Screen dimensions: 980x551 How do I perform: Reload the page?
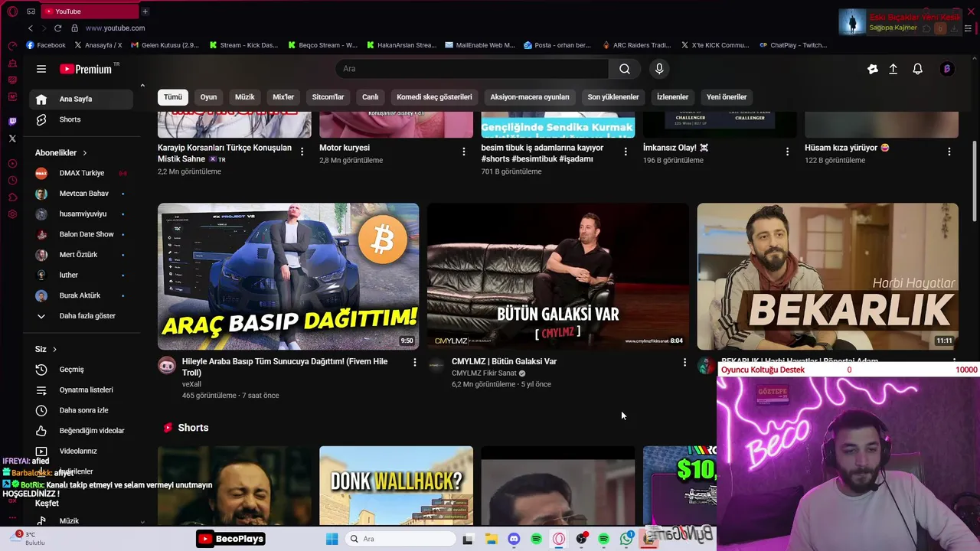click(x=59, y=28)
